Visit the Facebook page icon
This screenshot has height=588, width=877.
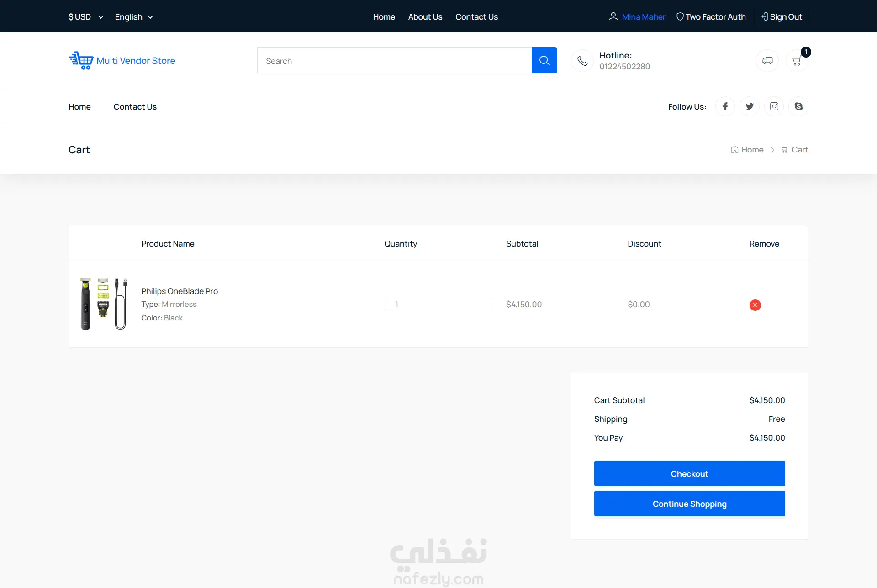point(725,106)
